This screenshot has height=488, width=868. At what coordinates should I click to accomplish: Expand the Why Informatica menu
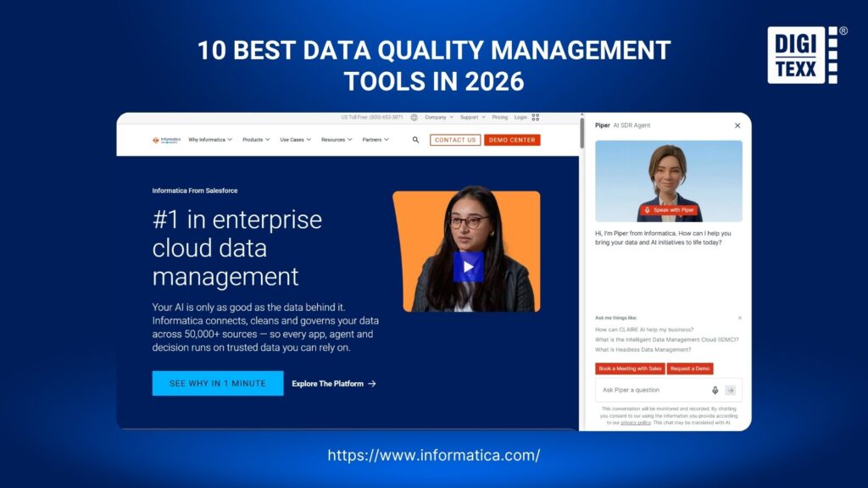[x=210, y=140]
